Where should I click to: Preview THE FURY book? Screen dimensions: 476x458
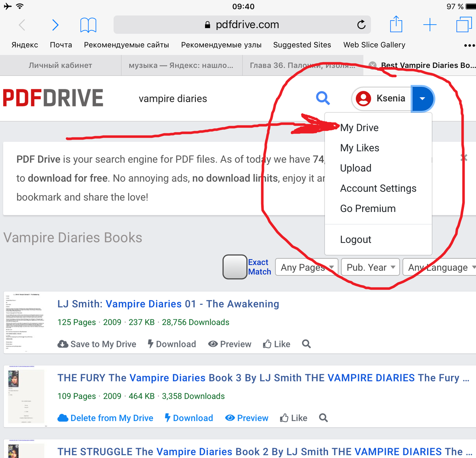[x=247, y=418]
